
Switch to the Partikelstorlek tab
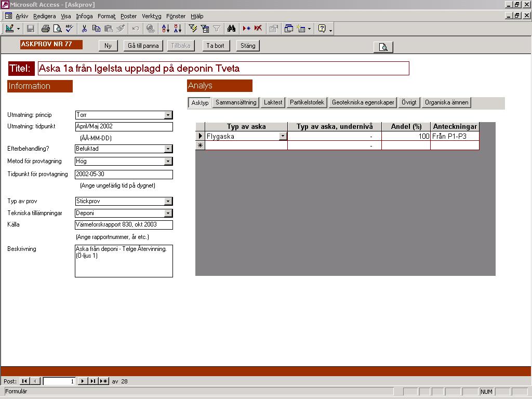pos(307,102)
